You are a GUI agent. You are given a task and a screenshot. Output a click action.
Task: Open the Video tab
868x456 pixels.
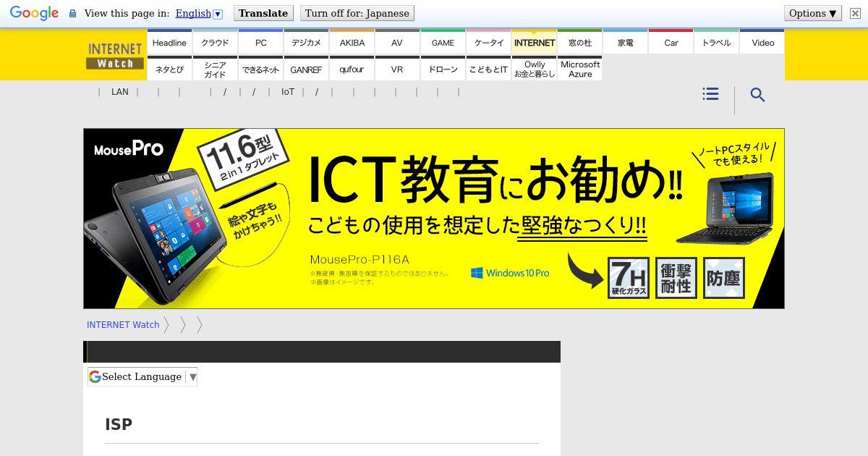pyautogui.click(x=762, y=42)
